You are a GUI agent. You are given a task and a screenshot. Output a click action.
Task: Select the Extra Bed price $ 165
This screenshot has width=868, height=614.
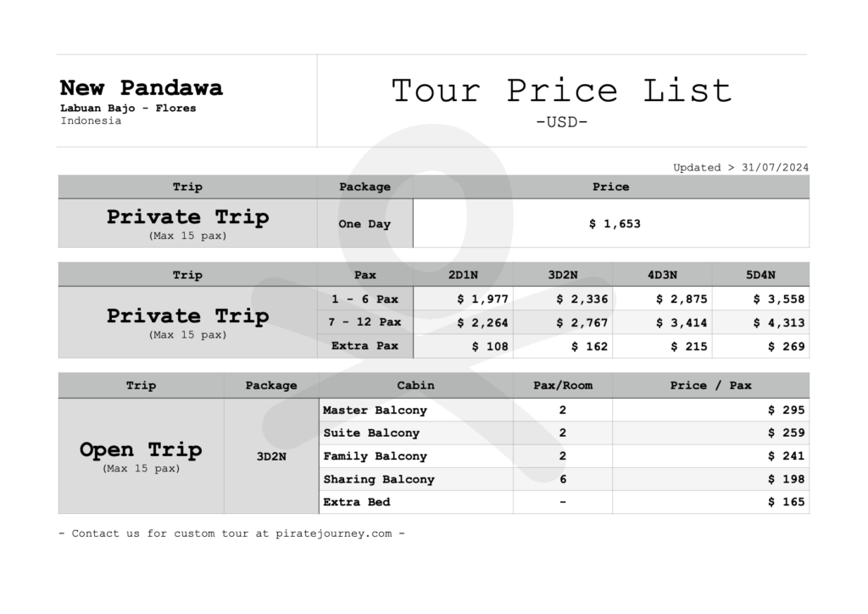pyautogui.click(x=786, y=502)
